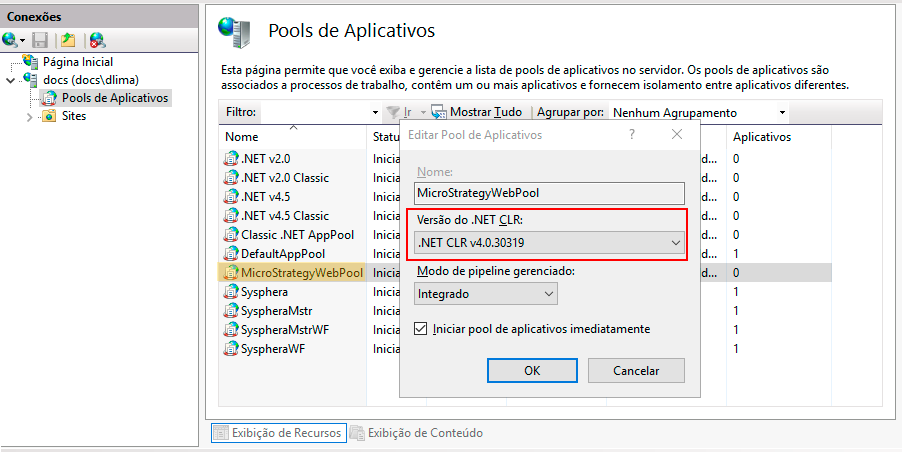Click the save connections disk icon

tap(40, 40)
